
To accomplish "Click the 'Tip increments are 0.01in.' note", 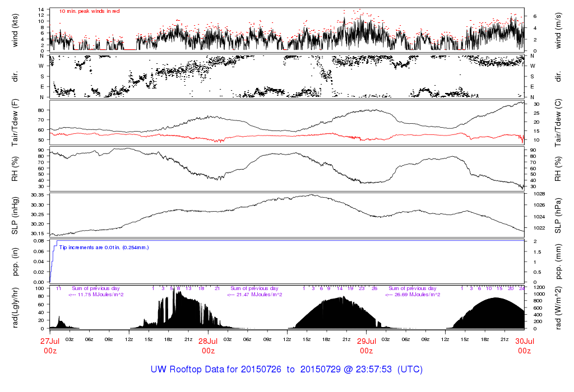I will pos(104,247).
